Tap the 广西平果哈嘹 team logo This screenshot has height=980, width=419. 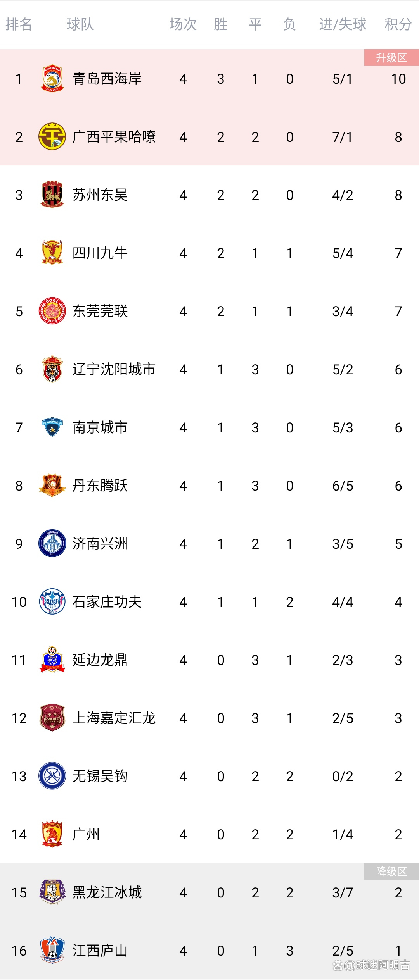52,137
